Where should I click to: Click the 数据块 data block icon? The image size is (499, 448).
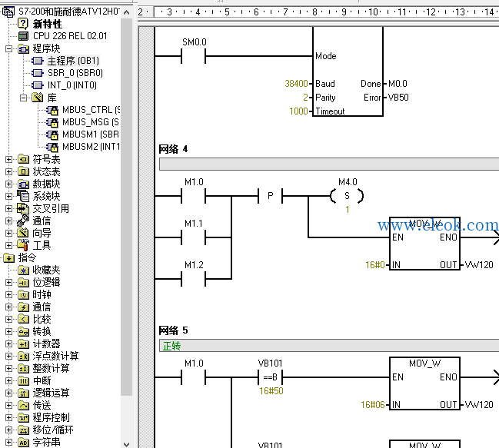tap(24, 184)
